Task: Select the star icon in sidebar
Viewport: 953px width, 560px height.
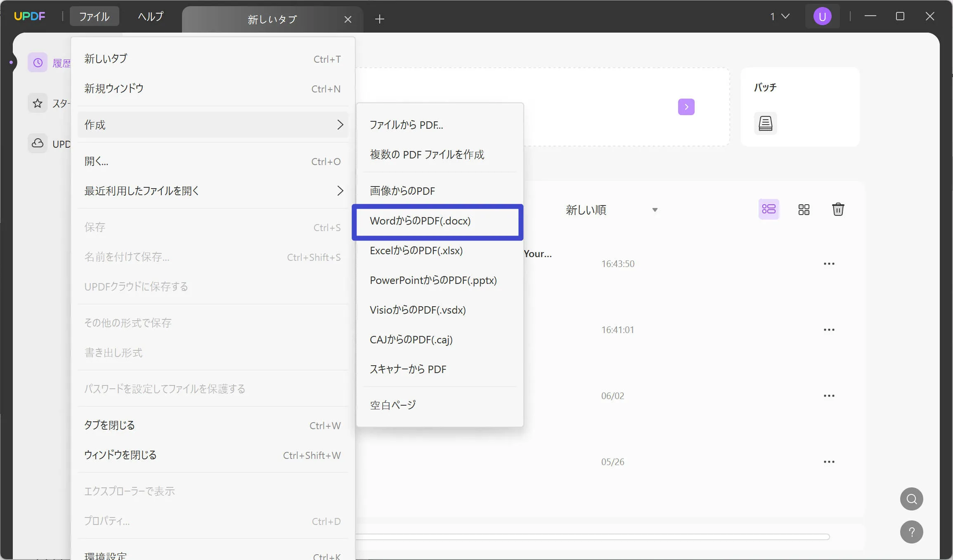Action: coord(38,103)
